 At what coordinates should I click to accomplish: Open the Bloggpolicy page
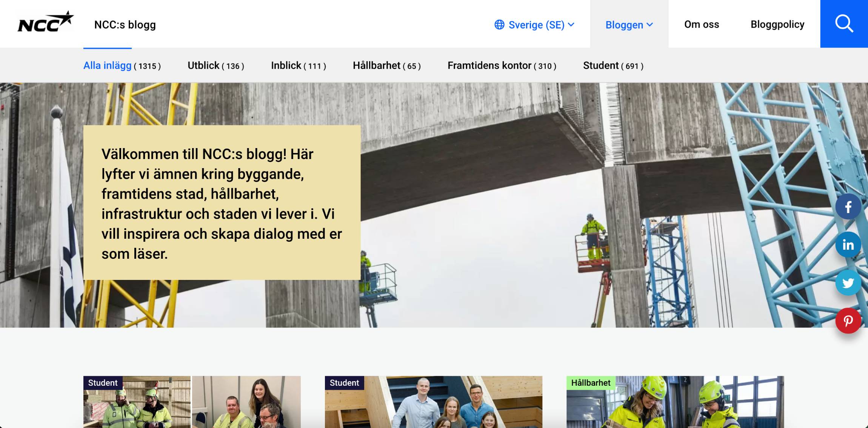tap(777, 25)
